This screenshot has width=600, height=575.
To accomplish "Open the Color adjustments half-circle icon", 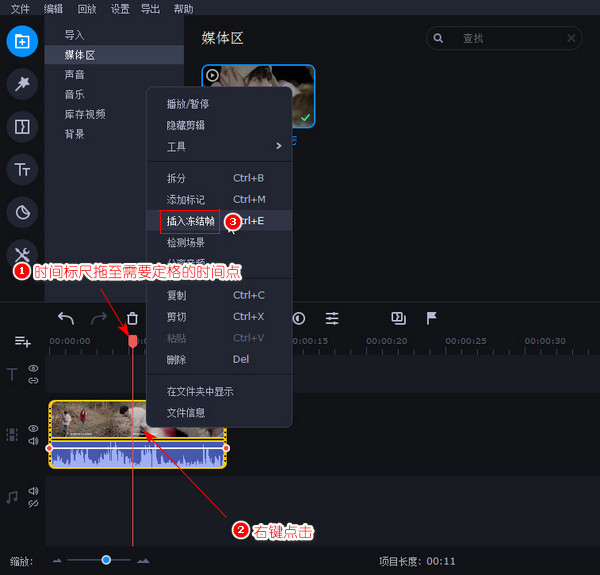I will [299, 318].
